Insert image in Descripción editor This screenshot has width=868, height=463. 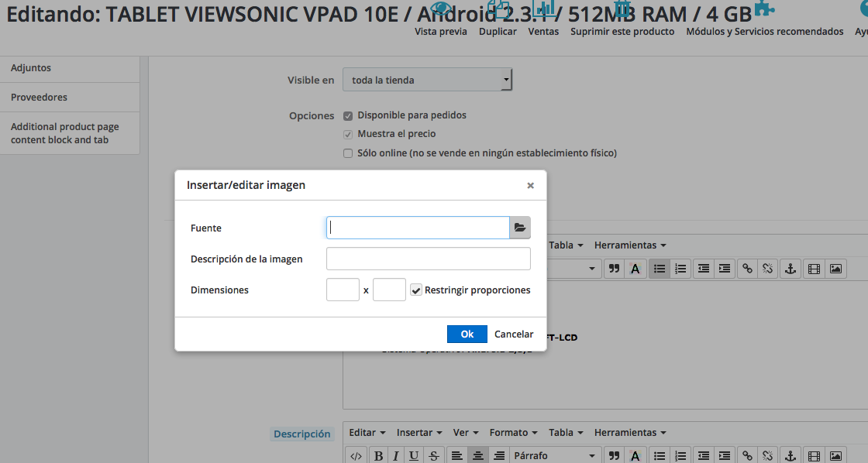click(x=836, y=456)
